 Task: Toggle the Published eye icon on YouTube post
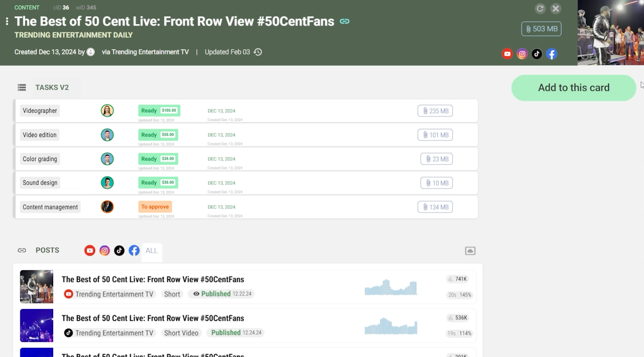click(196, 294)
